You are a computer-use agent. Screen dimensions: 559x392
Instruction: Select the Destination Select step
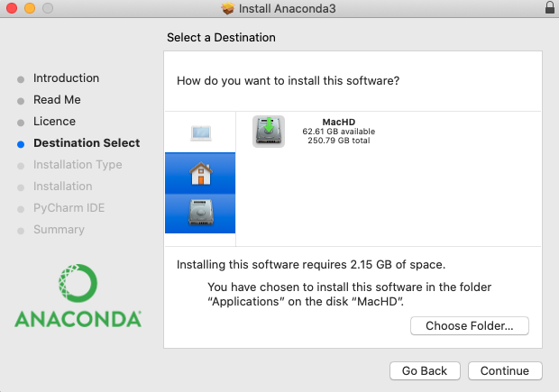coord(87,143)
